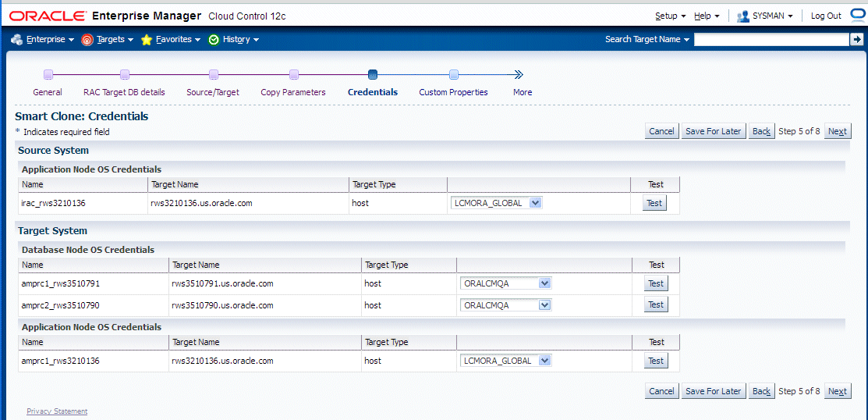Go to the Source/Target step marker
Image resolution: width=868 pixels, height=420 pixels.
tap(214, 74)
